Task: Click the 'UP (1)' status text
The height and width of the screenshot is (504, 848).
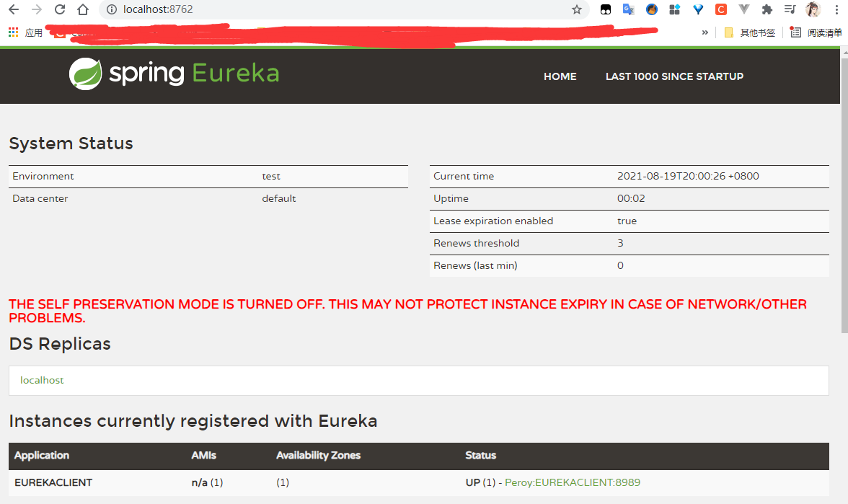Action: 480,482
